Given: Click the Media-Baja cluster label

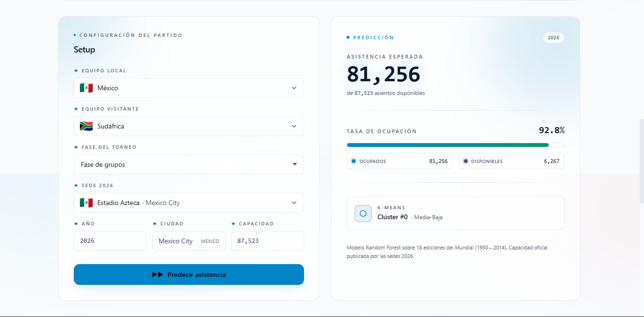Looking at the screenshot, I should [428, 217].
